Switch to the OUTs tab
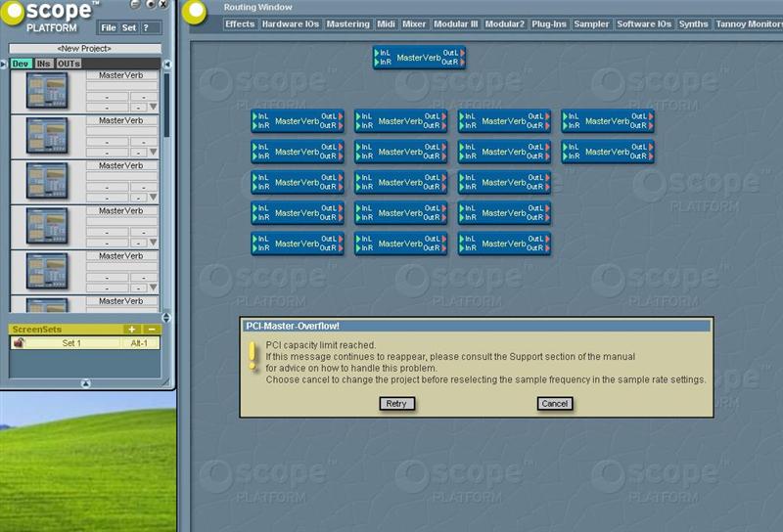783x532 pixels. click(69, 64)
